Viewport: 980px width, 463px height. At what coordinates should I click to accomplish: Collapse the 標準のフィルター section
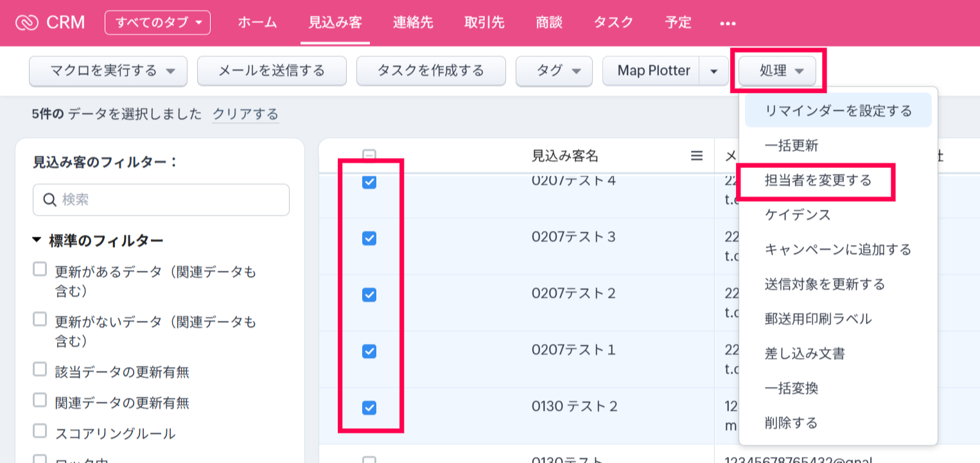click(37, 241)
